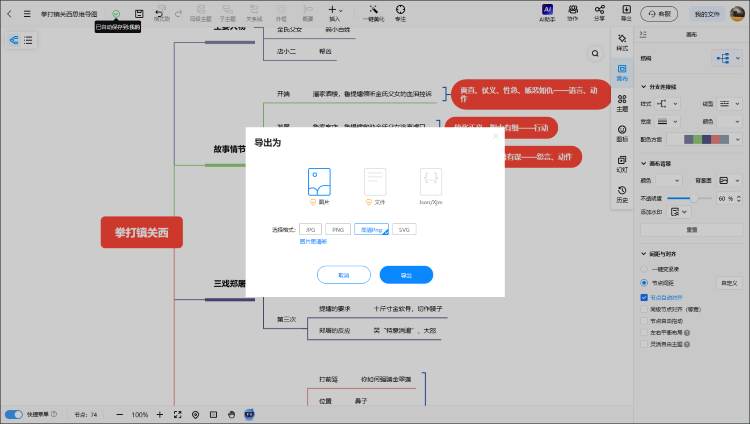The width and height of the screenshot is (750, 424).
Task: Open the Style (样式) sidebar tab
Action: pos(622,42)
